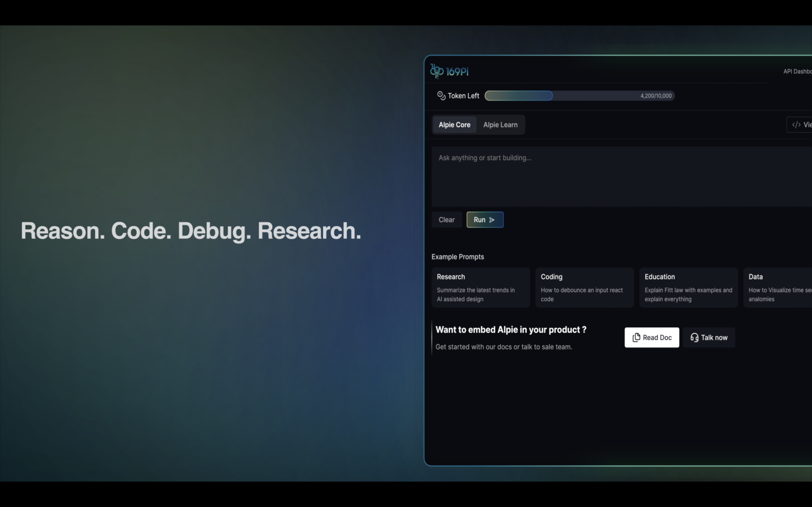This screenshot has height=507, width=812.
Task: Pick the Data visualization example prompt
Action: point(782,287)
